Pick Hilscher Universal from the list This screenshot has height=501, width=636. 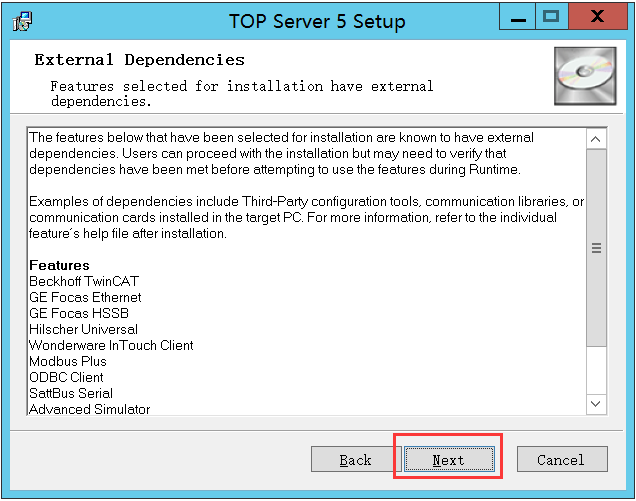tap(83, 329)
